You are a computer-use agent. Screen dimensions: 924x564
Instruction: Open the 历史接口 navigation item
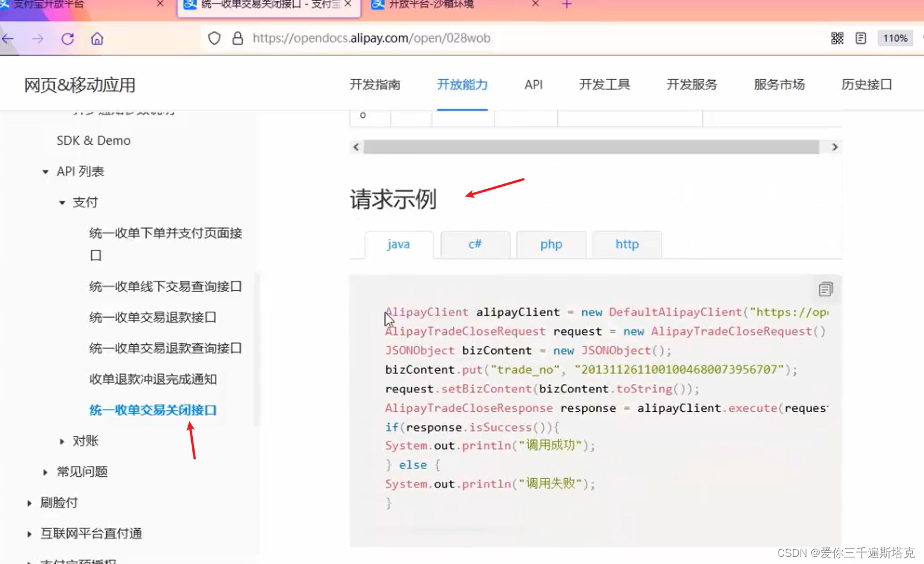866,84
